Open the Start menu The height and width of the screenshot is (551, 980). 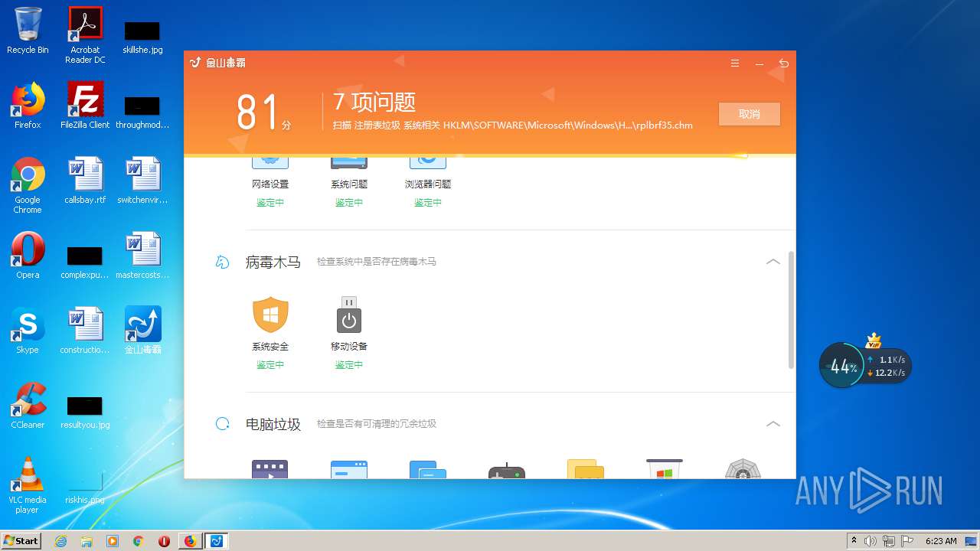click(21, 540)
